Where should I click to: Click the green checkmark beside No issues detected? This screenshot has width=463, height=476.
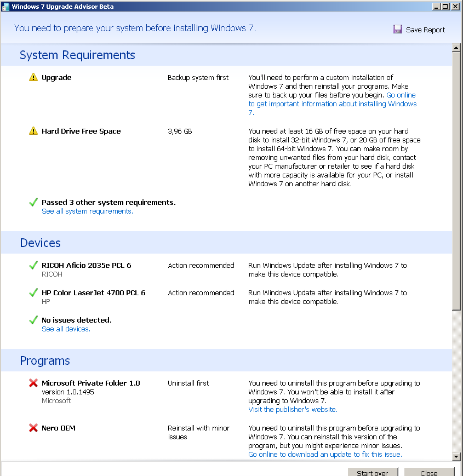(33, 320)
